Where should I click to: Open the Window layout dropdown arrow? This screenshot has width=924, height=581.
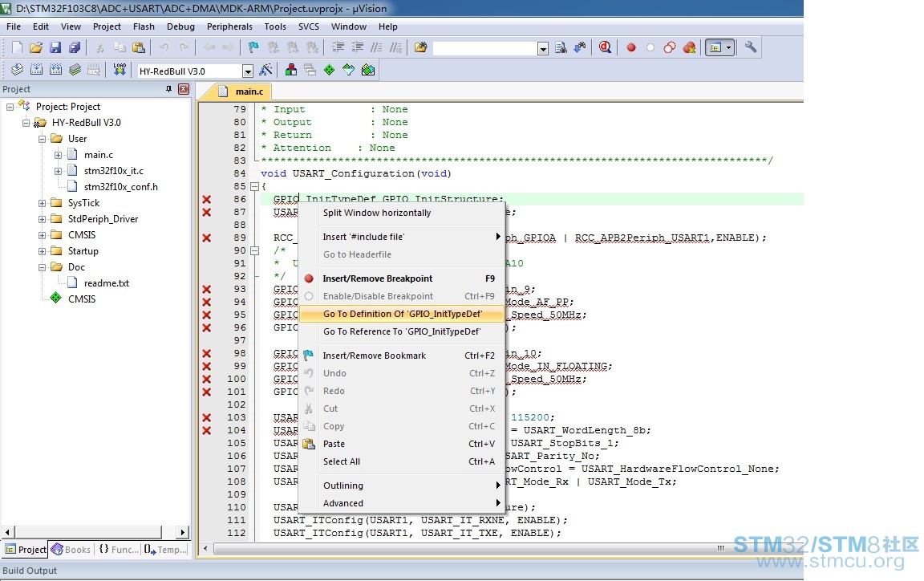click(x=730, y=47)
